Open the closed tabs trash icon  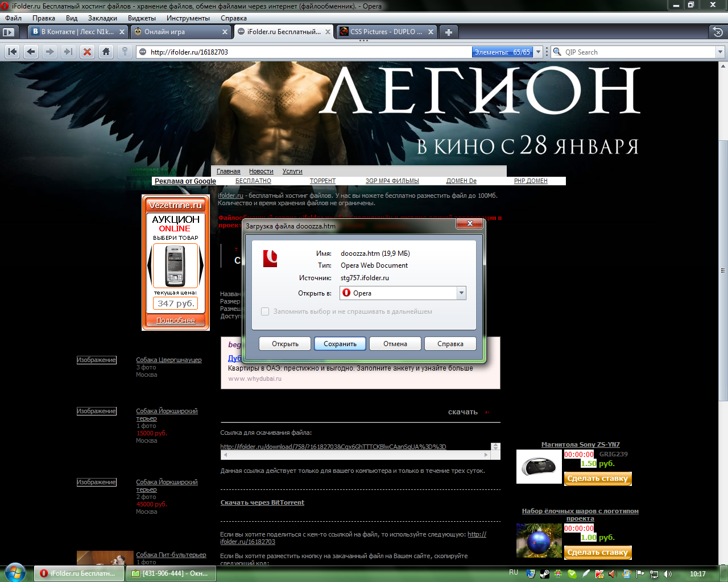click(718, 32)
